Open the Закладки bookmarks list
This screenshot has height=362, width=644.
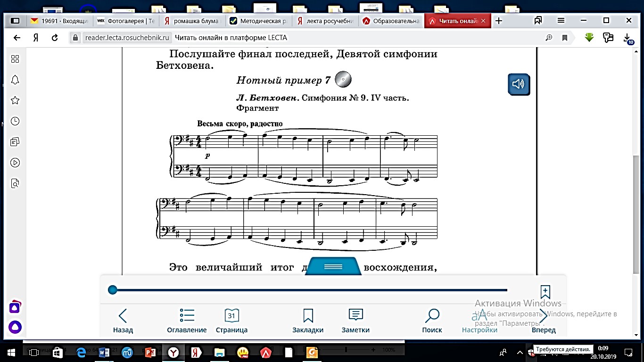308,321
